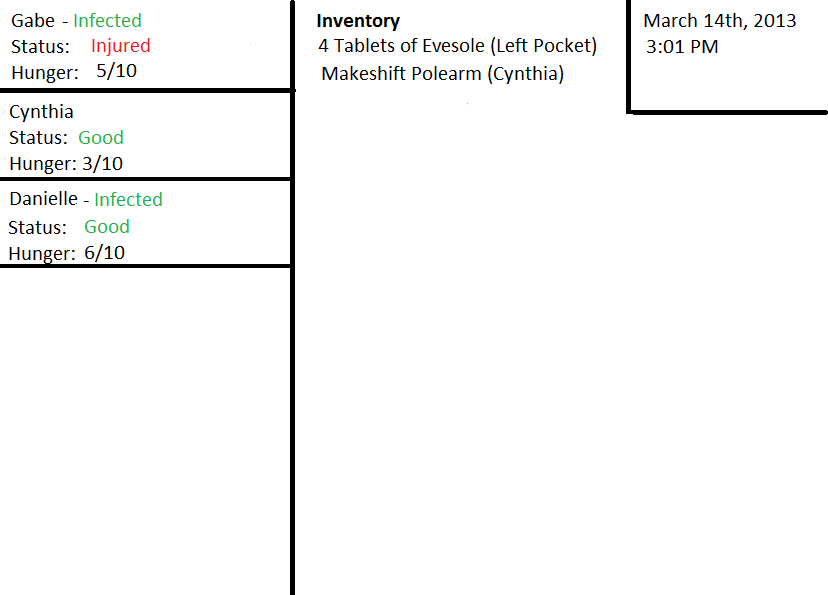Click the March 14th, 2013 date
The width and height of the screenshot is (828, 595).
[x=720, y=21]
